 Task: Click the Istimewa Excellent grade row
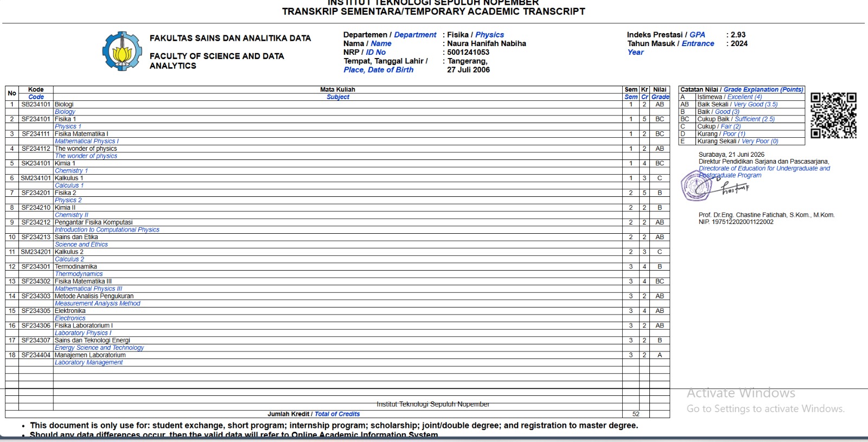click(x=742, y=97)
